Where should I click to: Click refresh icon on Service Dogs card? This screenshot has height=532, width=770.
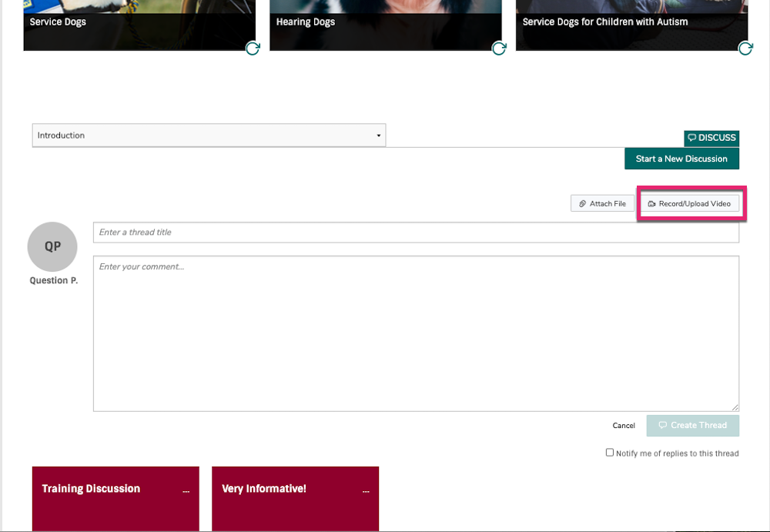[x=253, y=49]
